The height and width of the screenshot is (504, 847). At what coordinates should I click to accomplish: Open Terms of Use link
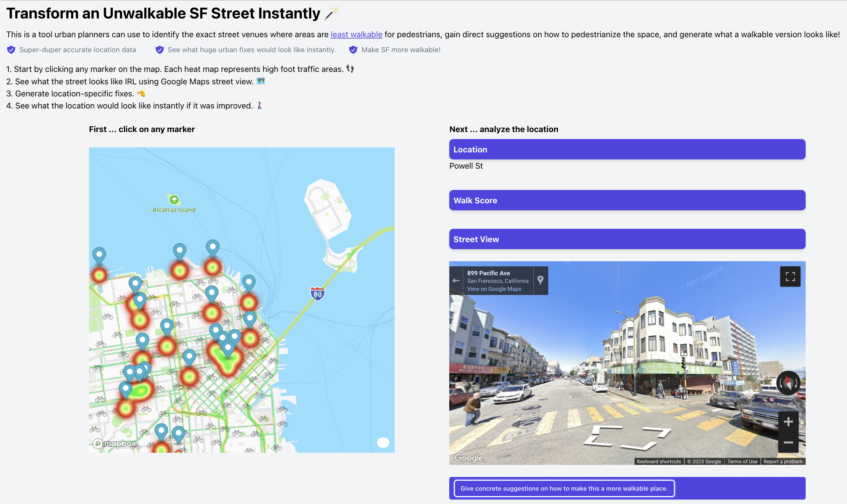tap(742, 462)
